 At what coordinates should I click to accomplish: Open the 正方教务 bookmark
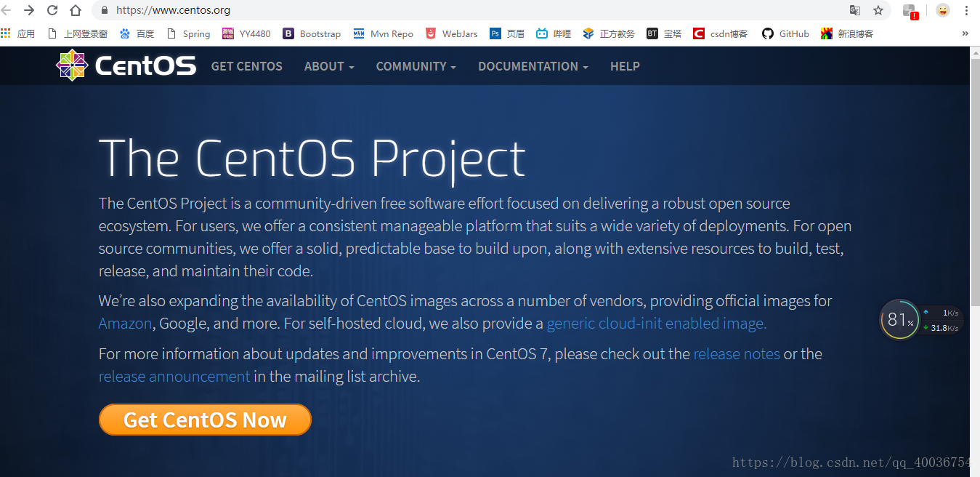[x=609, y=33]
